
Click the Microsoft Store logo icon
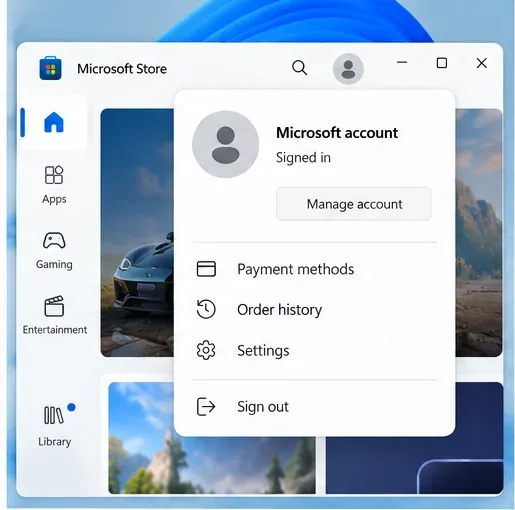click(50, 68)
